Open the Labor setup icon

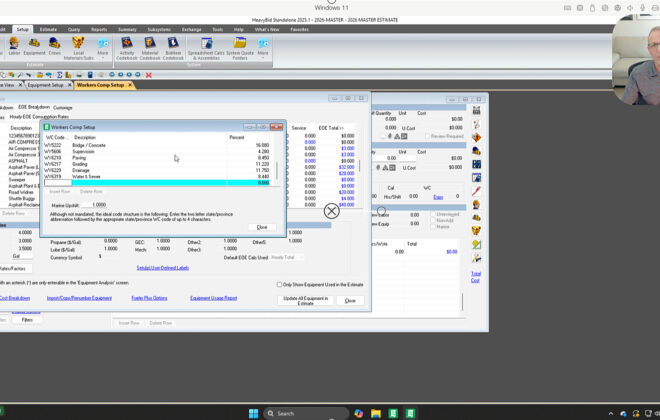click(x=13, y=46)
